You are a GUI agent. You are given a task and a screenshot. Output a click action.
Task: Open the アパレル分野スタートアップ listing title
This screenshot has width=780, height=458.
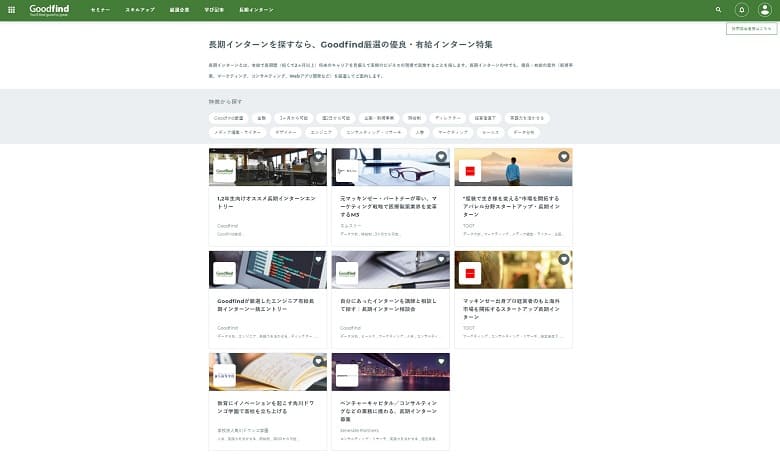pos(511,206)
